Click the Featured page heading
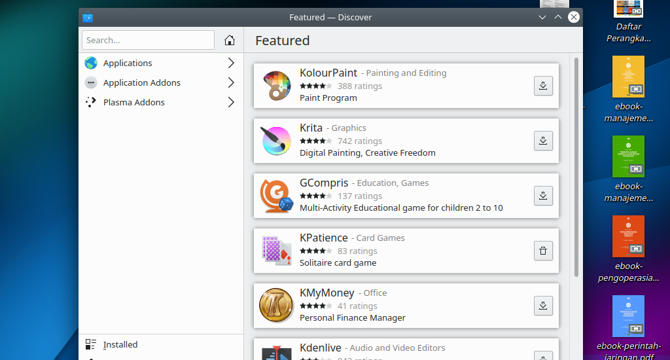The height and width of the screenshot is (360, 670). 282,41
